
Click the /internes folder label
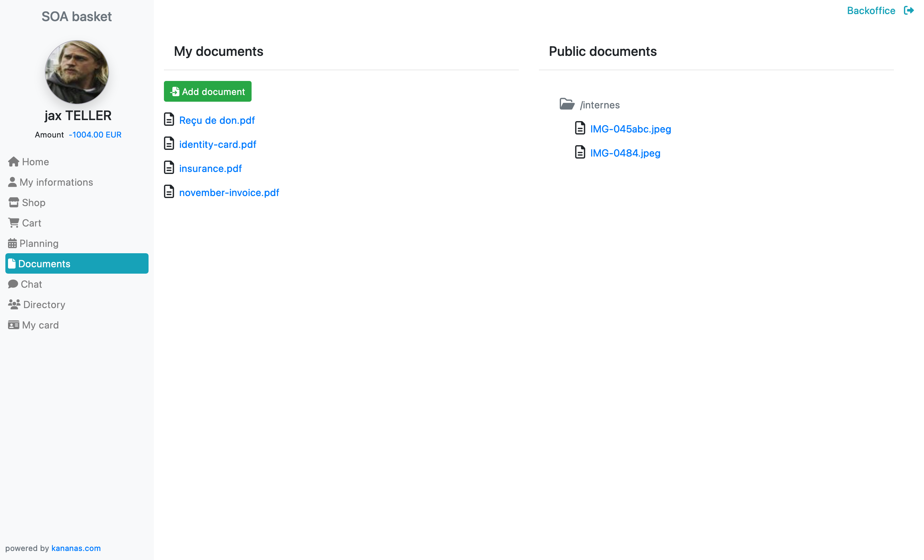pos(599,105)
